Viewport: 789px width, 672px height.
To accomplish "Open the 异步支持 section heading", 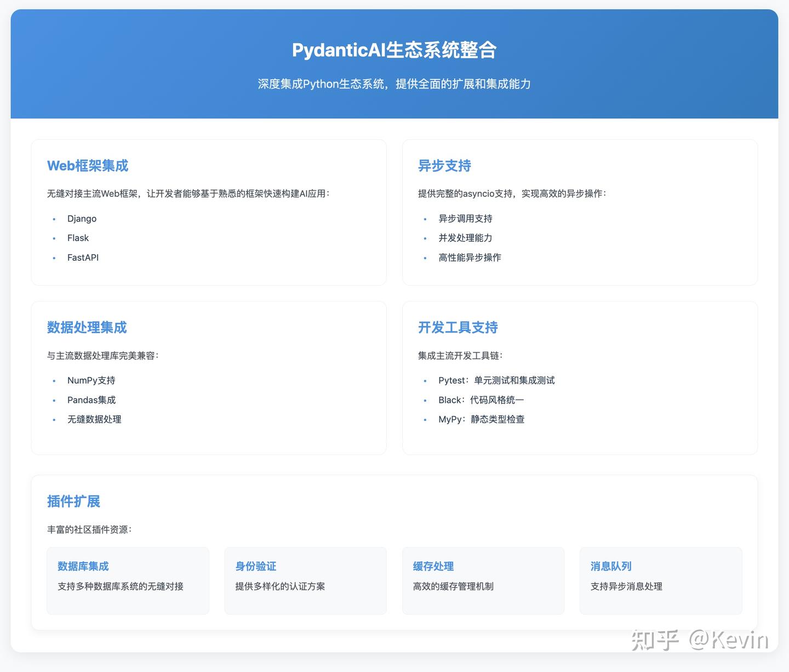I will tap(444, 166).
